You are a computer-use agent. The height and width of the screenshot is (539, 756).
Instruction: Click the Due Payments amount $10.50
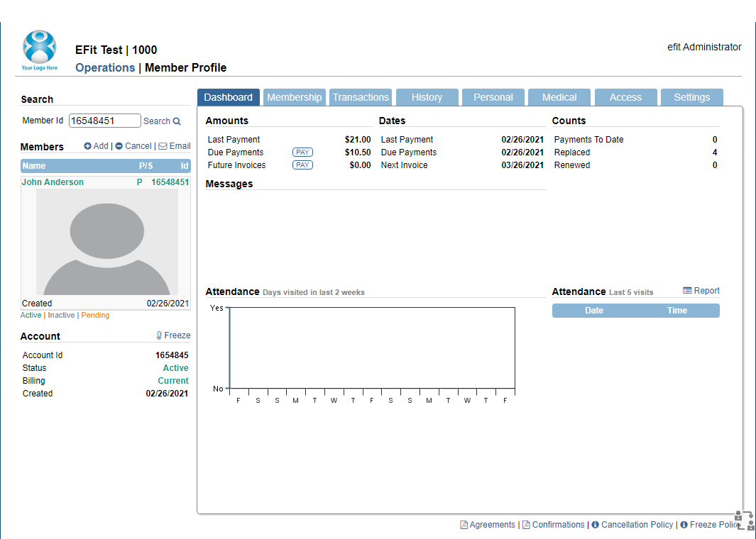point(358,152)
